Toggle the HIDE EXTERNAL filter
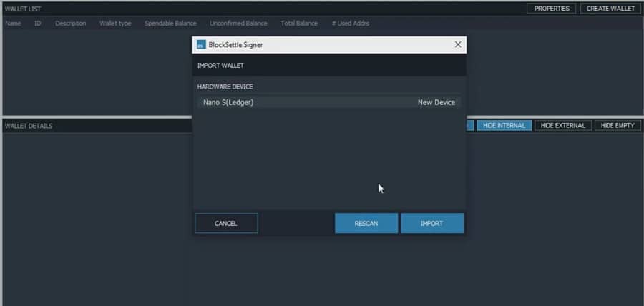The width and height of the screenshot is (644, 306). pos(562,126)
